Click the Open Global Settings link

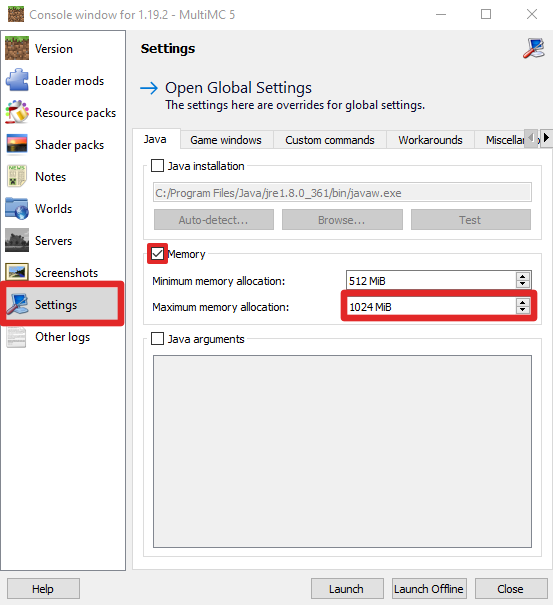(x=238, y=88)
